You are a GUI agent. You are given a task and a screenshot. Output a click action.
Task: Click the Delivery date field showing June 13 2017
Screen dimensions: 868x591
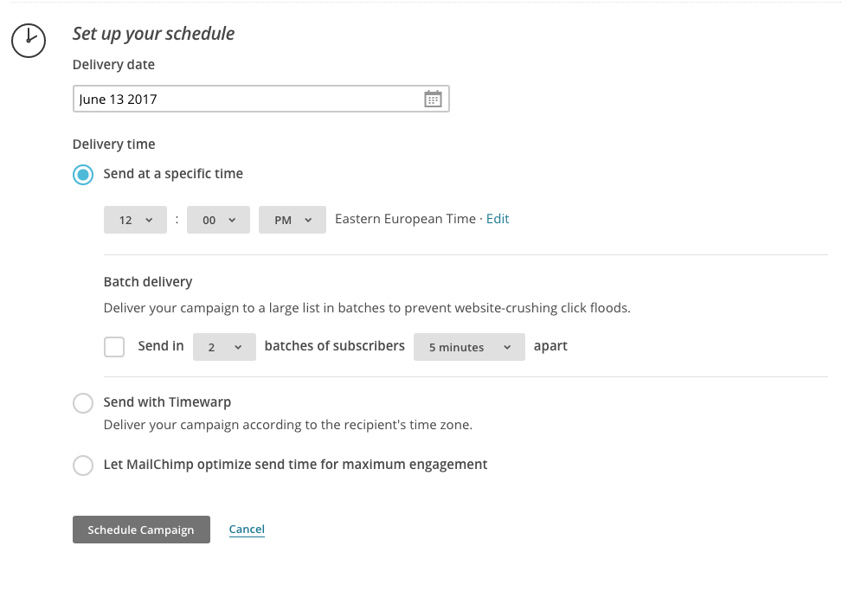coord(247,99)
